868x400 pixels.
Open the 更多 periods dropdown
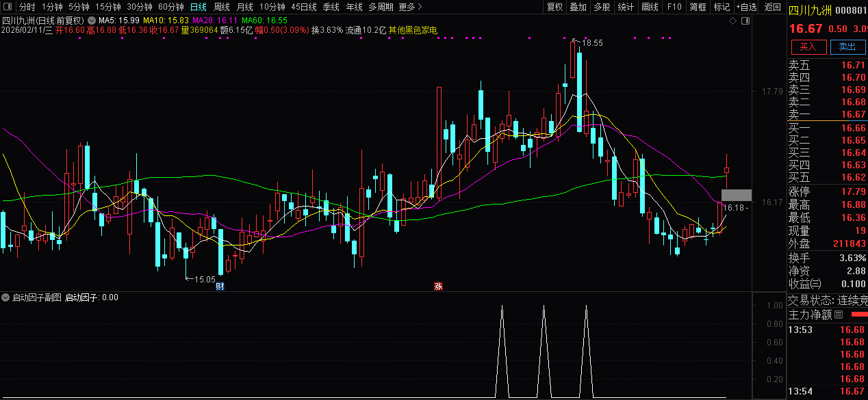pos(410,7)
